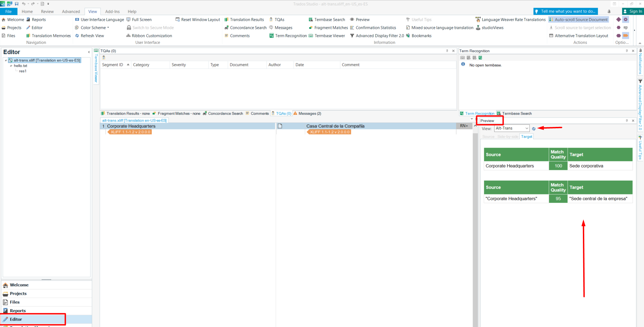Select the Termbase Search tab

514,113
